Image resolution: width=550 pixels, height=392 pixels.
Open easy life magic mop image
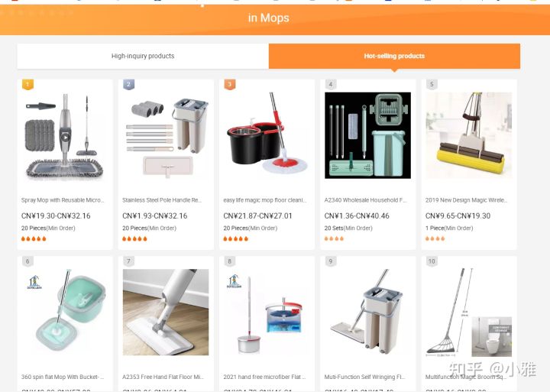click(x=267, y=136)
